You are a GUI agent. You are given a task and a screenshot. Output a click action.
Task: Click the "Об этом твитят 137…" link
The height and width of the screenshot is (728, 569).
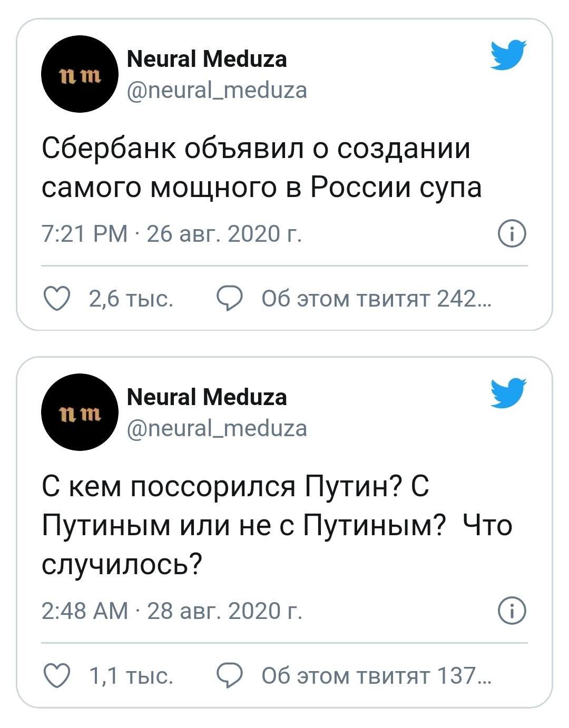pos(376,675)
